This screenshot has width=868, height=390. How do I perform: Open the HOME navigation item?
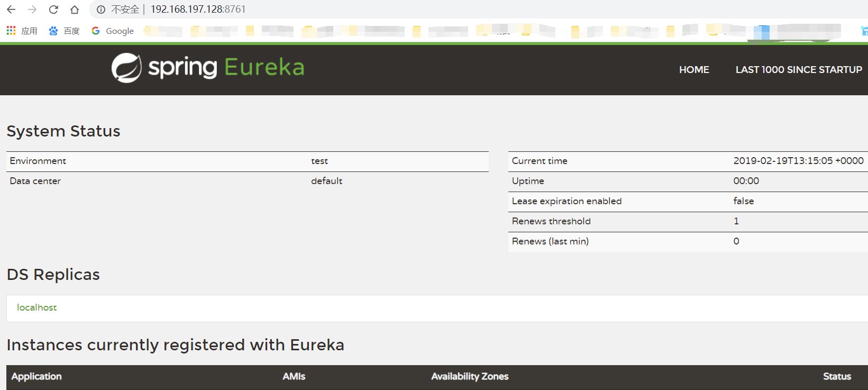[694, 70]
